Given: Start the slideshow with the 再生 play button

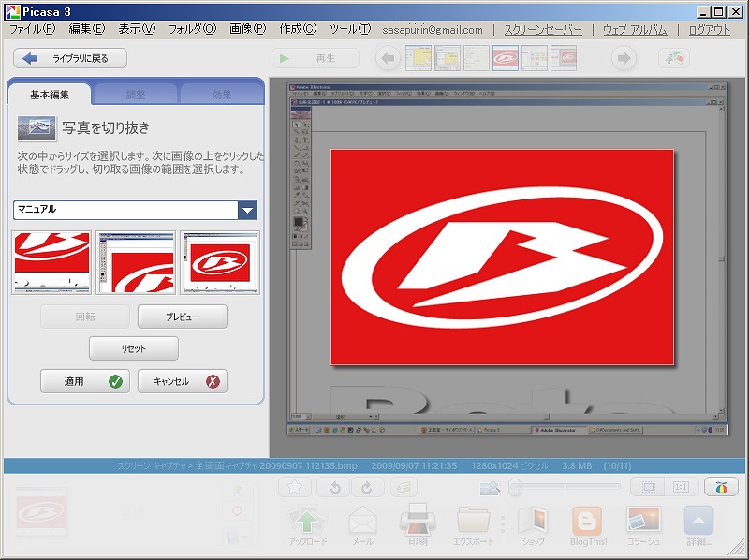Looking at the screenshot, I should coord(316,58).
